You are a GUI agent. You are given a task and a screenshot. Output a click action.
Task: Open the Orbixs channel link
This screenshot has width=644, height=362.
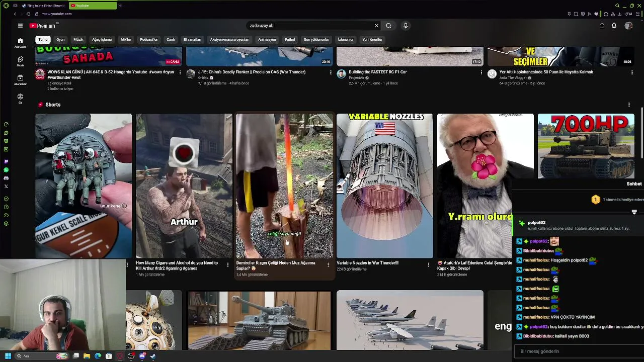[203, 78]
